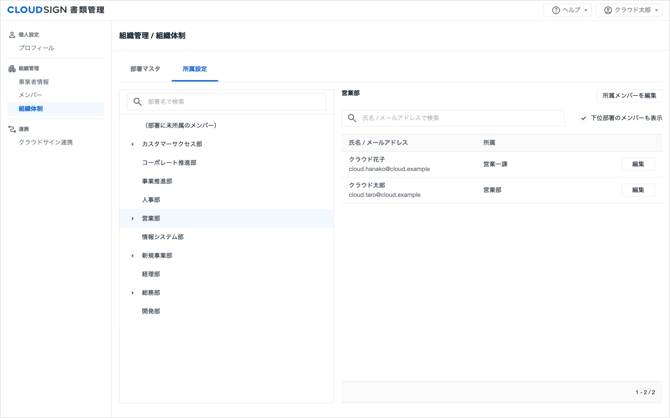The height and width of the screenshot is (418, 670).
Task: Click the help question mark icon
Action: tap(555, 10)
